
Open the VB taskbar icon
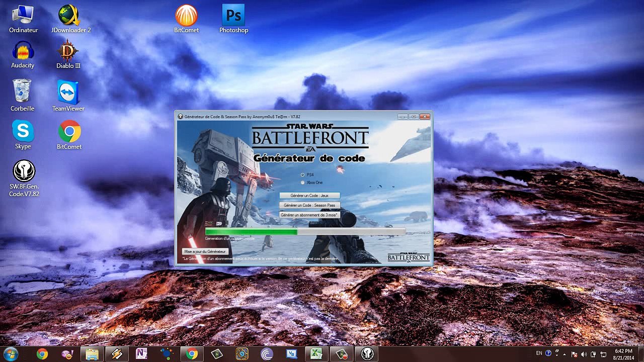pyautogui.click(x=292, y=354)
